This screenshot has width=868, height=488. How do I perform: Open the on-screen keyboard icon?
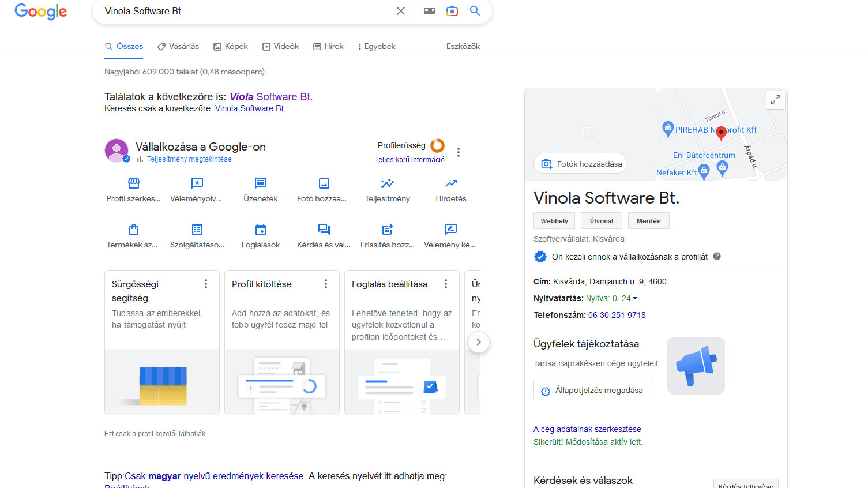(429, 11)
